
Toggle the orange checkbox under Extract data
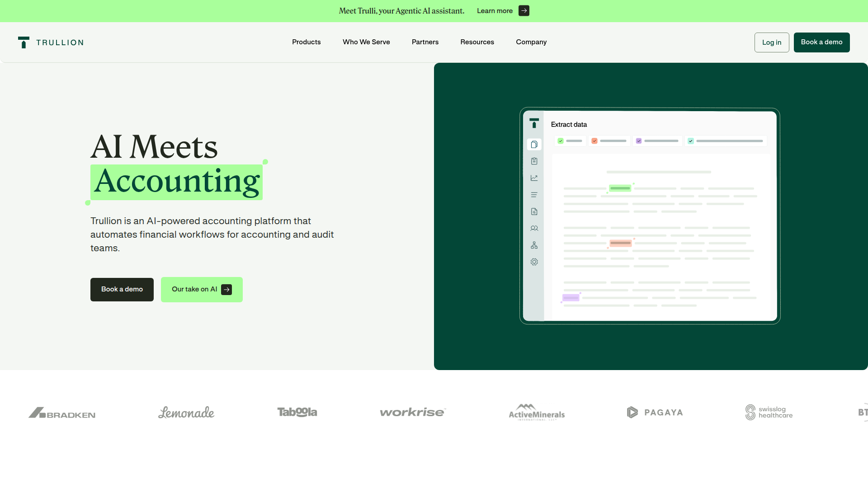pyautogui.click(x=594, y=141)
